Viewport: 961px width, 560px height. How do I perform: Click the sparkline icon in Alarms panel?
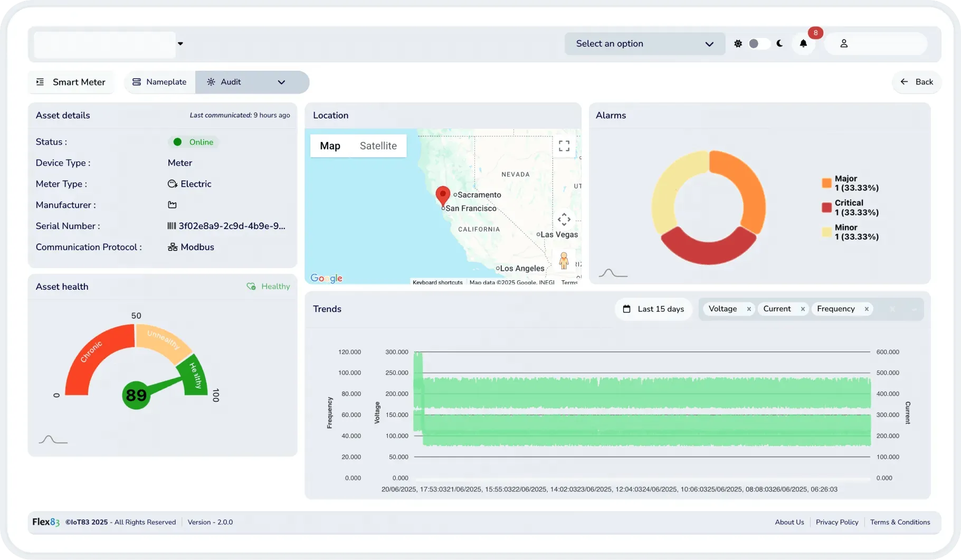click(613, 273)
